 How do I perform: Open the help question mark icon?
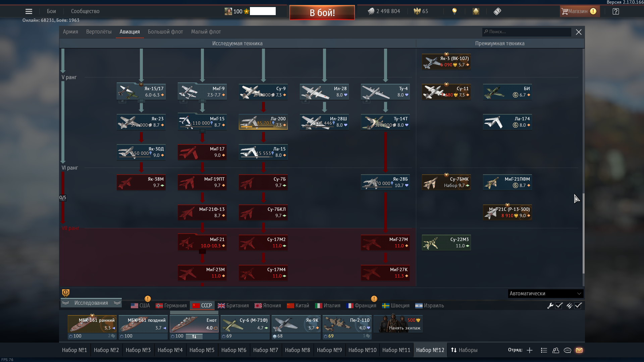tap(615, 11)
